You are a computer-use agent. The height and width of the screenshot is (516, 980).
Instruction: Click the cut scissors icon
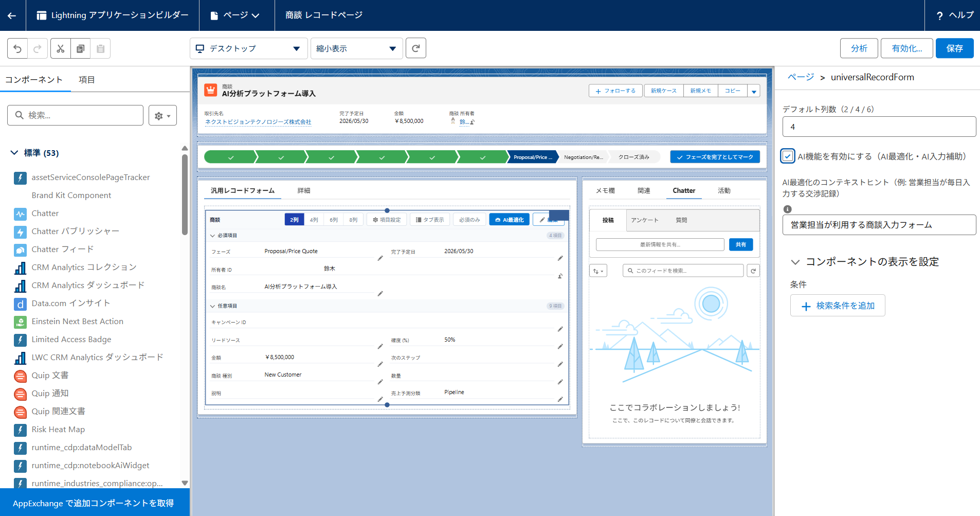[x=61, y=48]
